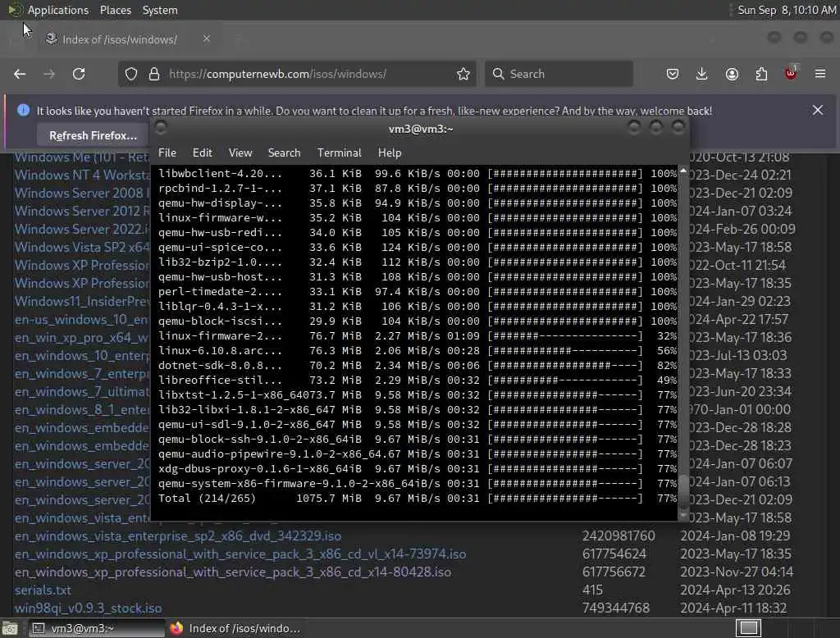
Task: Open en_windows_vista_enterprise_sp2_x86_dvd_342329.iso link
Action: click(178, 535)
